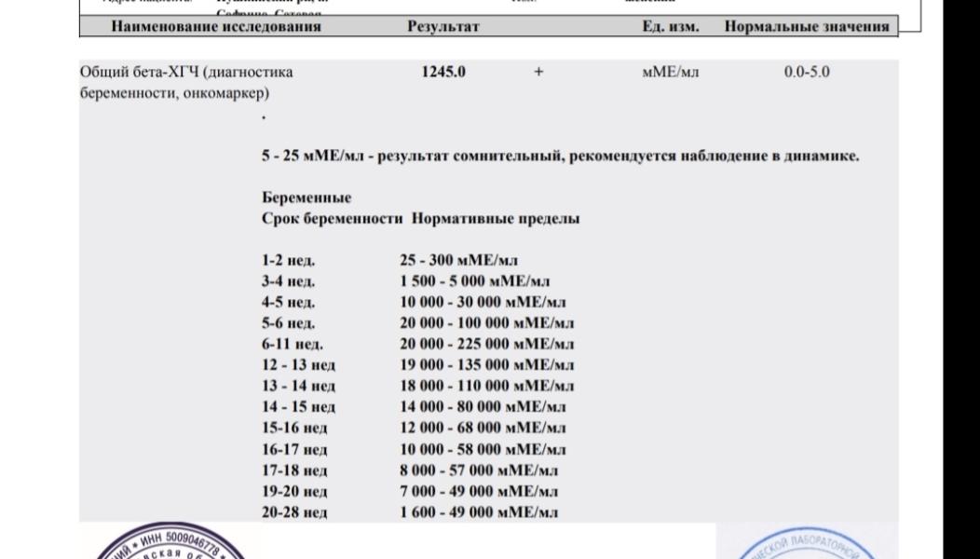This screenshot has width=980, height=559.
Task: Select the value '20 000 - 225 000 мМЕ/мл'
Action: click(487, 344)
